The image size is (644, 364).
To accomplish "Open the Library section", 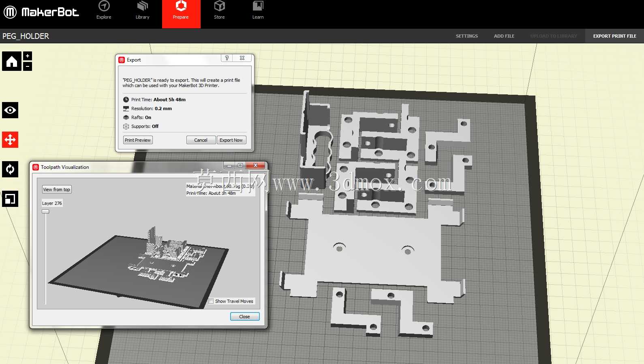I will click(142, 11).
